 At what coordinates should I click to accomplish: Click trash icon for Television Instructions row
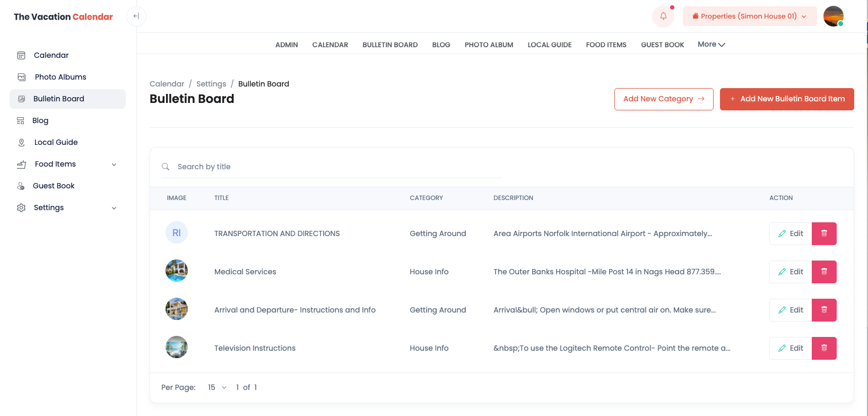(x=824, y=348)
